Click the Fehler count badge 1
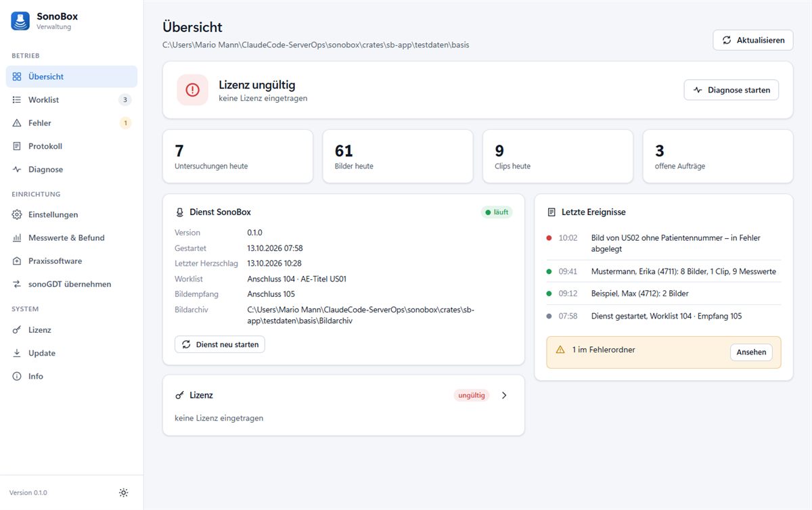 pos(125,123)
